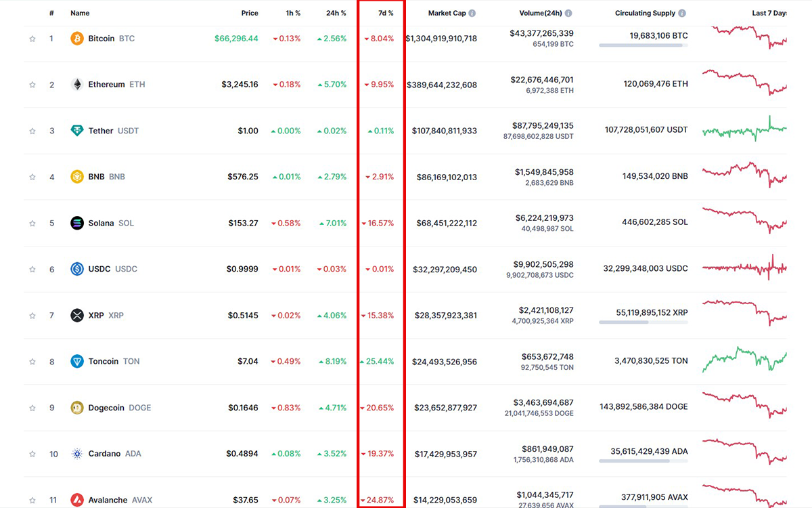Open Market Cap info tooltip icon

472,14
